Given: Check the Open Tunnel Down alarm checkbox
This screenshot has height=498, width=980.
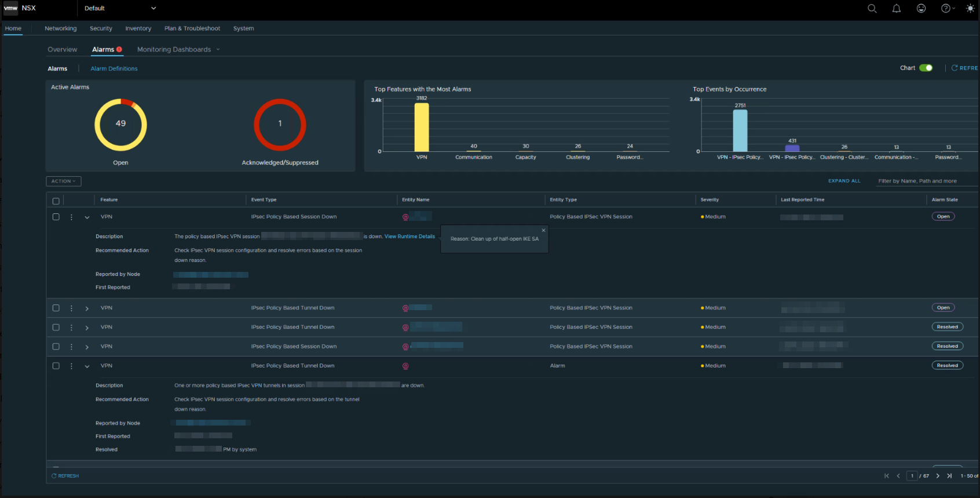Looking at the screenshot, I should pos(56,308).
